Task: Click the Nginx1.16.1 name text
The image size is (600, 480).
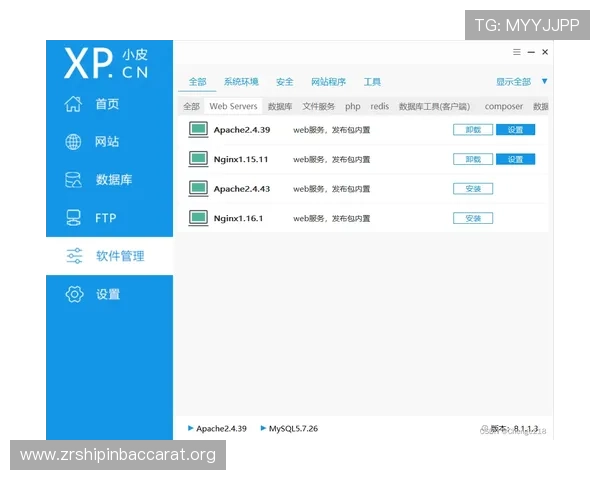Action: (238, 218)
